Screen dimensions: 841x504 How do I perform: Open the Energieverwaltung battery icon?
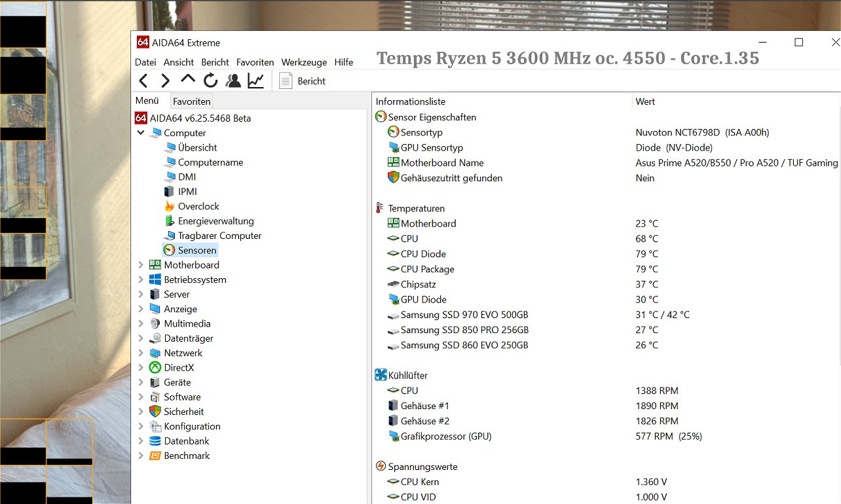click(x=169, y=221)
